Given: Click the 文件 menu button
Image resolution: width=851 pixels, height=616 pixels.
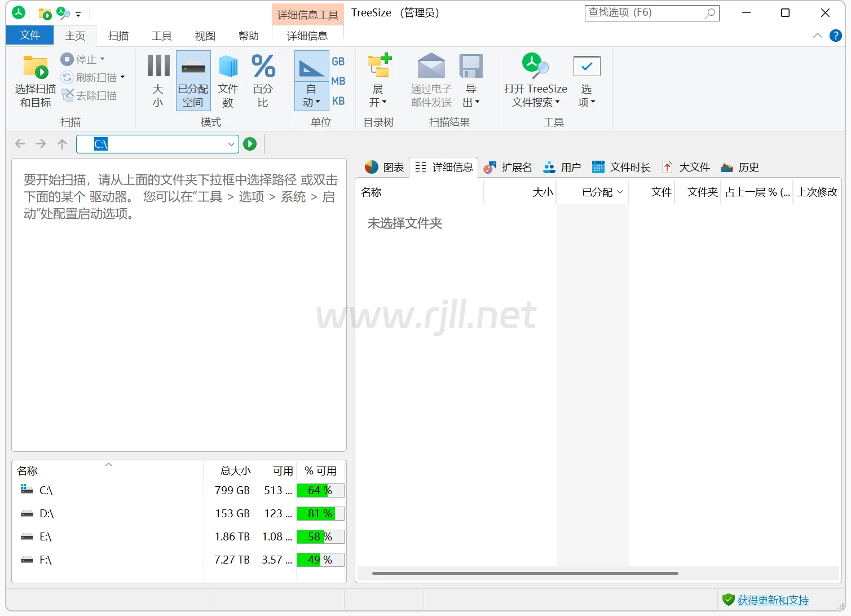Looking at the screenshot, I should [x=30, y=36].
